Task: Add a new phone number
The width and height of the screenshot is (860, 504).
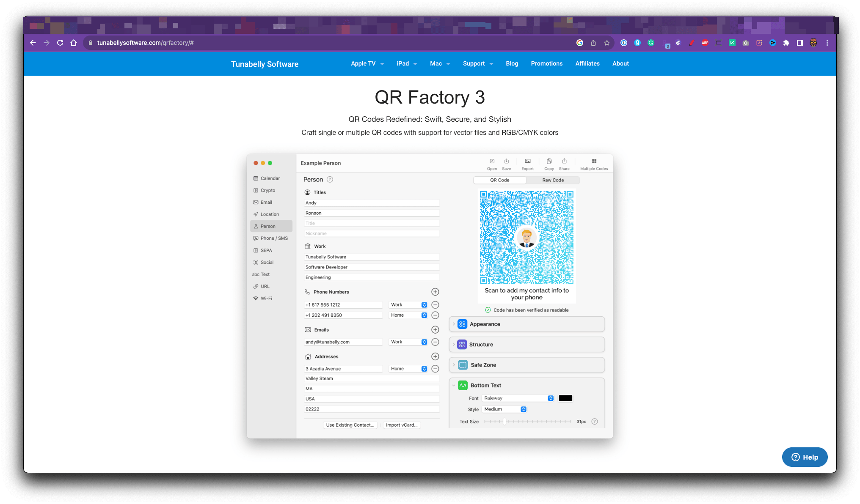Action: point(435,292)
